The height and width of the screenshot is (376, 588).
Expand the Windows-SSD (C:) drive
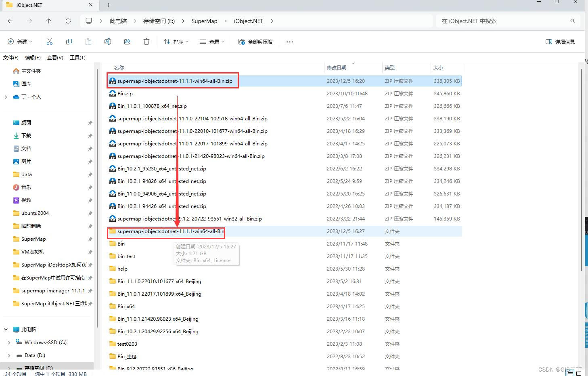9,342
